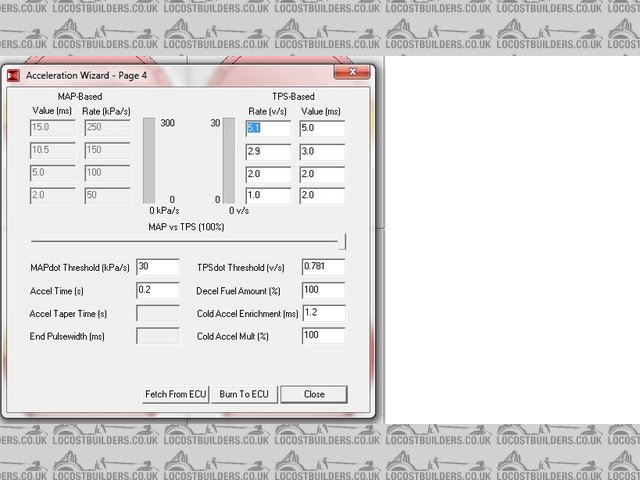
Task: Click the first TPS-Based Value field
Action: pos(321,129)
